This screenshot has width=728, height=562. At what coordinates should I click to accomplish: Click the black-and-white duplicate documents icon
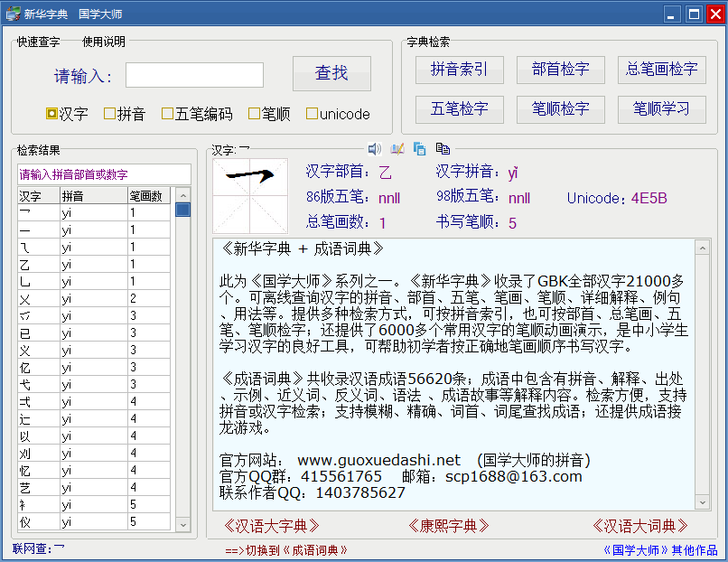(443, 148)
